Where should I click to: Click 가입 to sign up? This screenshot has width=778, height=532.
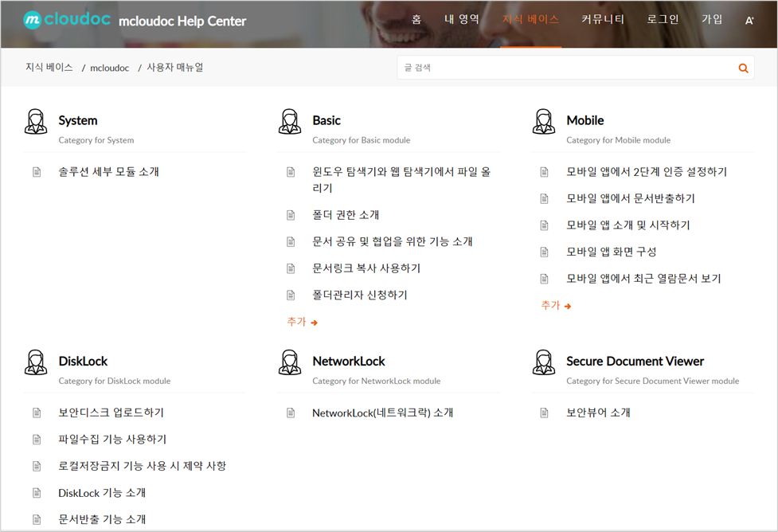click(x=712, y=19)
